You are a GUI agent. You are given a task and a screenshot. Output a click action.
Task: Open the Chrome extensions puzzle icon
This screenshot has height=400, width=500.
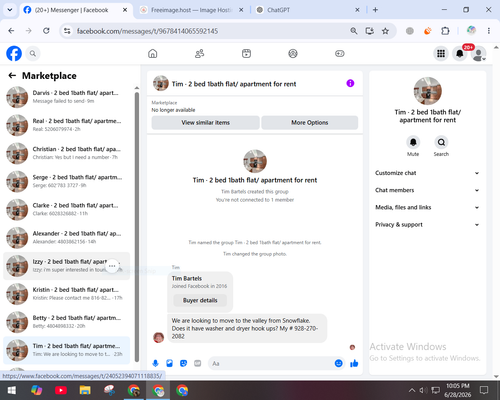(x=445, y=31)
